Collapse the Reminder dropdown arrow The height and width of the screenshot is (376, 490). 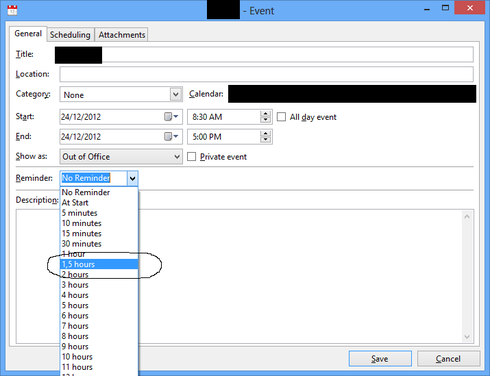[133, 178]
